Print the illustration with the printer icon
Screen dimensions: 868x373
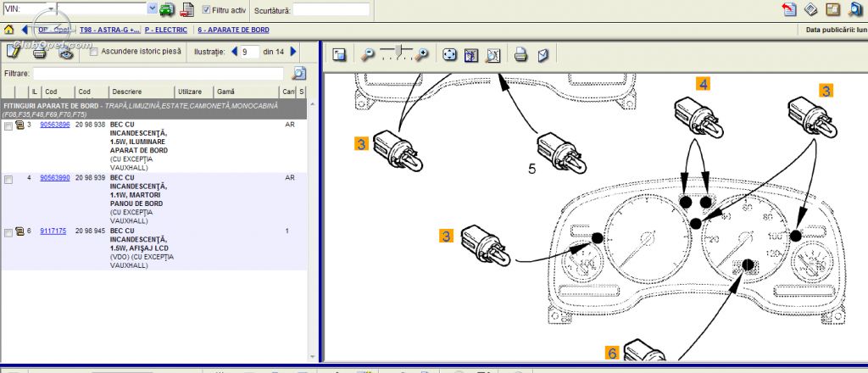point(520,54)
